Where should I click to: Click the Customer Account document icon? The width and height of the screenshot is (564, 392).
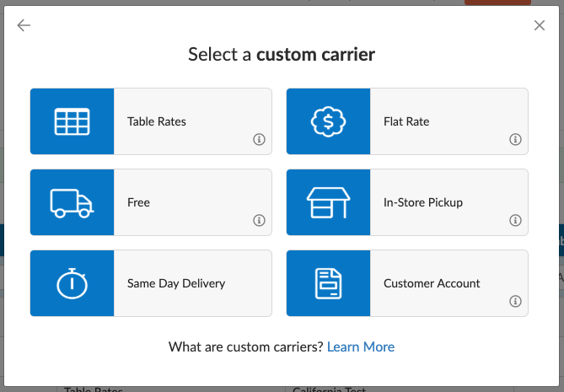328,283
